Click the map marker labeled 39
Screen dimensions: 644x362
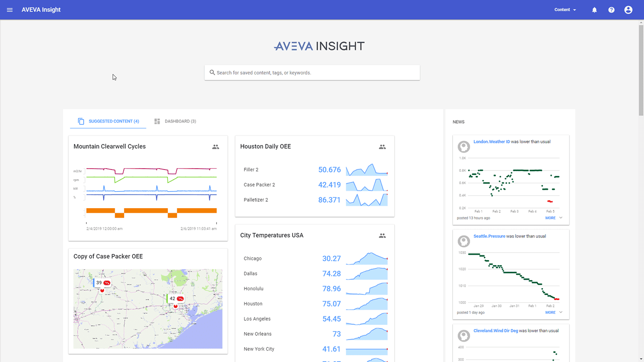[x=102, y=283]
